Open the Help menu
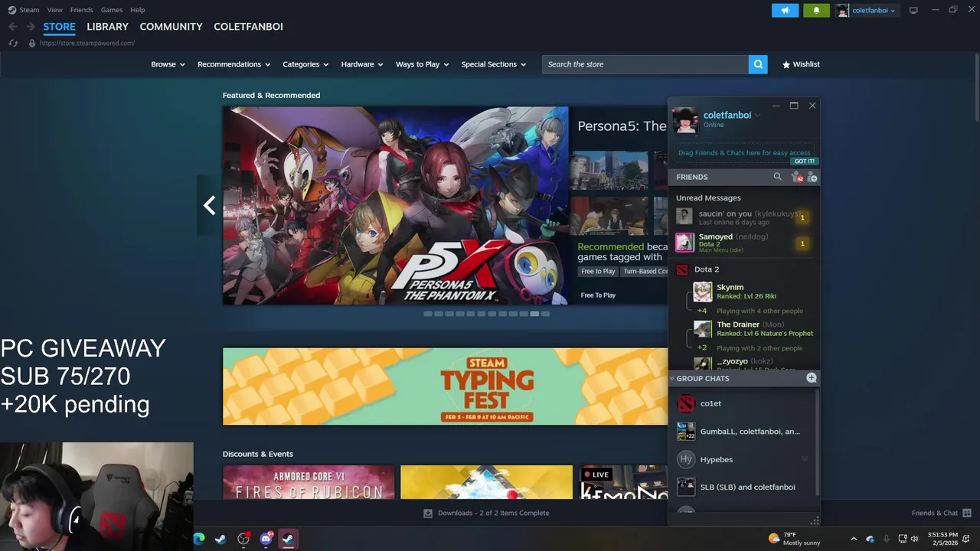980x551 pixels. pos(138,10)
